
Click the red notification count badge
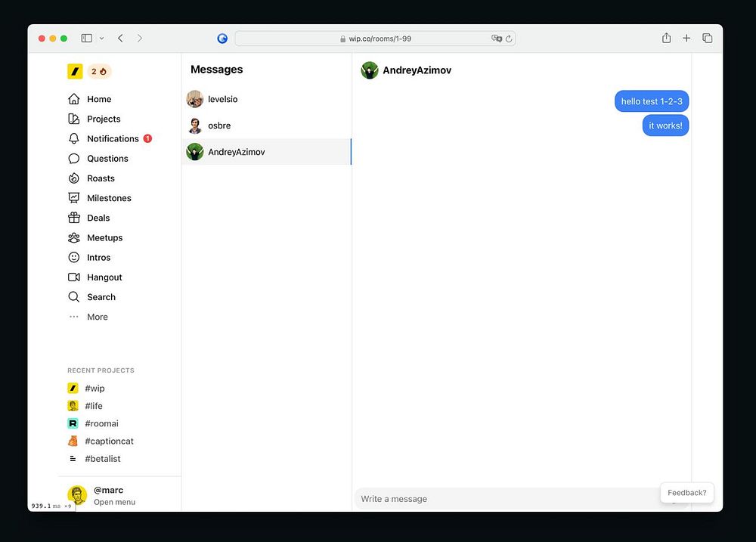click(147, 138)
